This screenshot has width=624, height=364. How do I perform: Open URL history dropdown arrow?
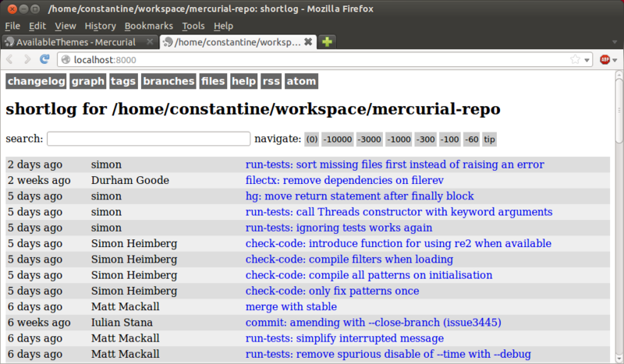587,60
